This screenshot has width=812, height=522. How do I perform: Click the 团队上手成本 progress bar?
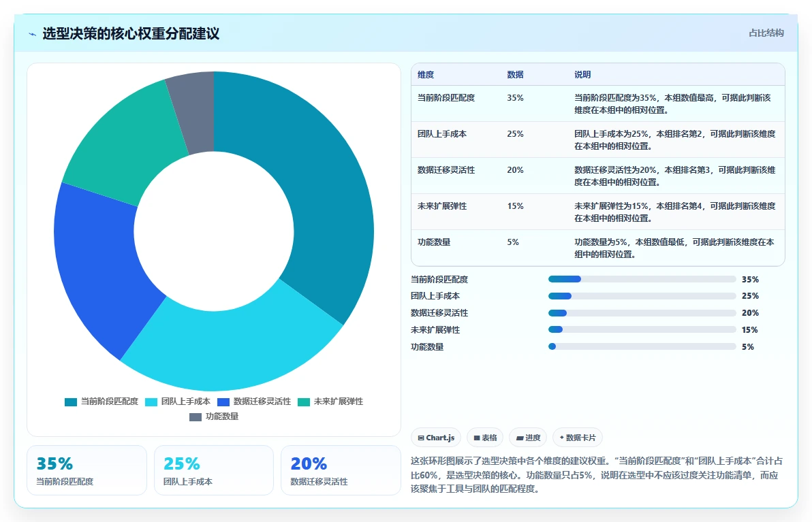click(642, 297)
